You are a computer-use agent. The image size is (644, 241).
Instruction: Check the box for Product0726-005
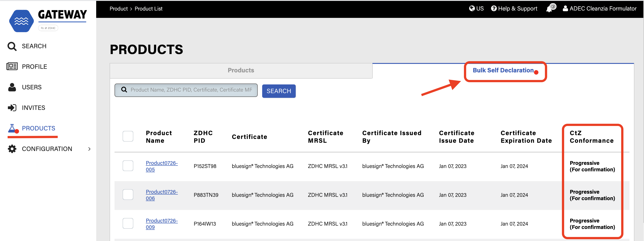pos(128,166)
